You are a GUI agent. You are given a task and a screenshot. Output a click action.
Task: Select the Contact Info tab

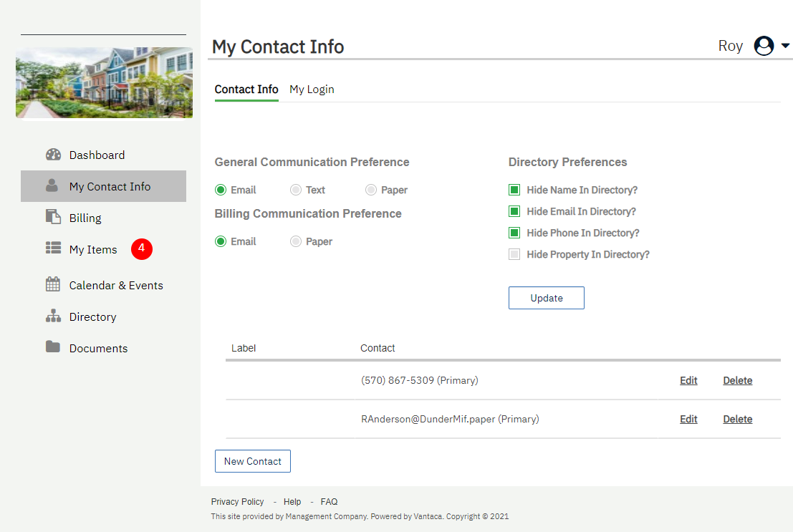[x=246, y=89]
